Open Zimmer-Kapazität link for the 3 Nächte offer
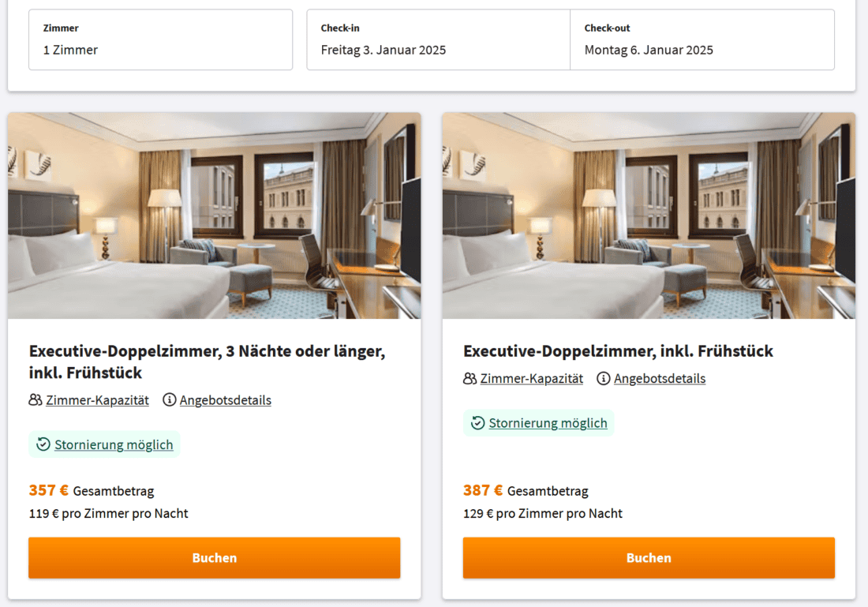Image resolution: width=868 pixels, height=607 pixels. [97, 400]
